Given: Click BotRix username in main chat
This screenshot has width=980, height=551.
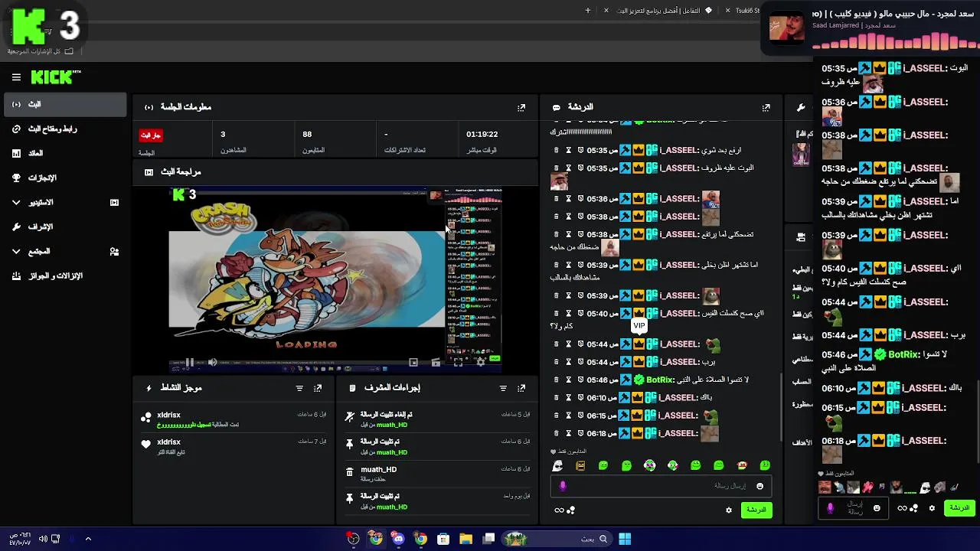Looking at the screenshot, I should pyautogui.click(x=660, y=380).
